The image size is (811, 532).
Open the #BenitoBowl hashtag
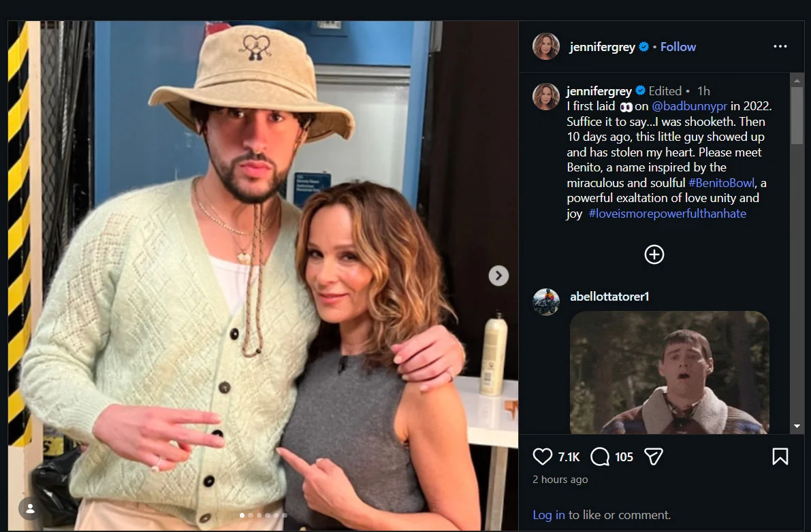(x=721, y=182)
